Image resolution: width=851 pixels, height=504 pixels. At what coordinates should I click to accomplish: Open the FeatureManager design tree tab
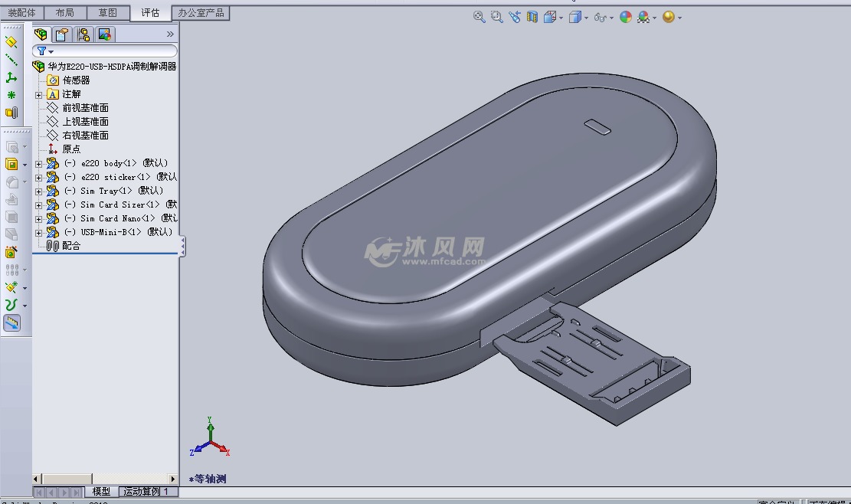click(x=41, y=34)
